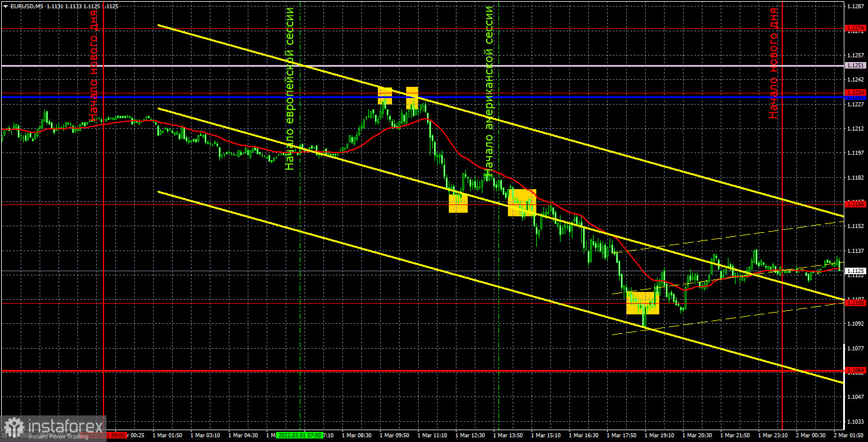Viewport: 868px width, 442px height.
Task: Click the green 2022.03.01 07:00 time label
Action: click(x=299, y=435)
